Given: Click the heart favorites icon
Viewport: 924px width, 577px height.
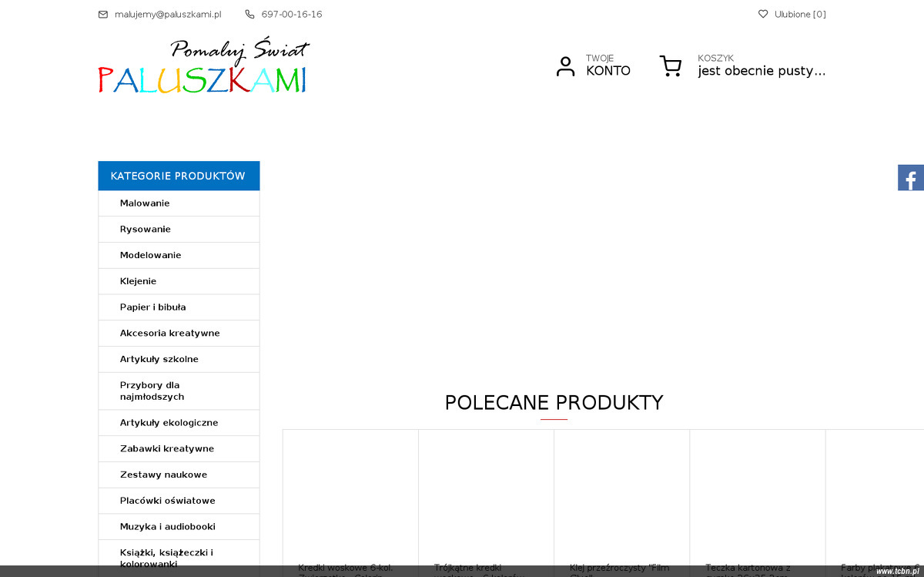Looking at the screenshot, I should [x=763, y=14].
